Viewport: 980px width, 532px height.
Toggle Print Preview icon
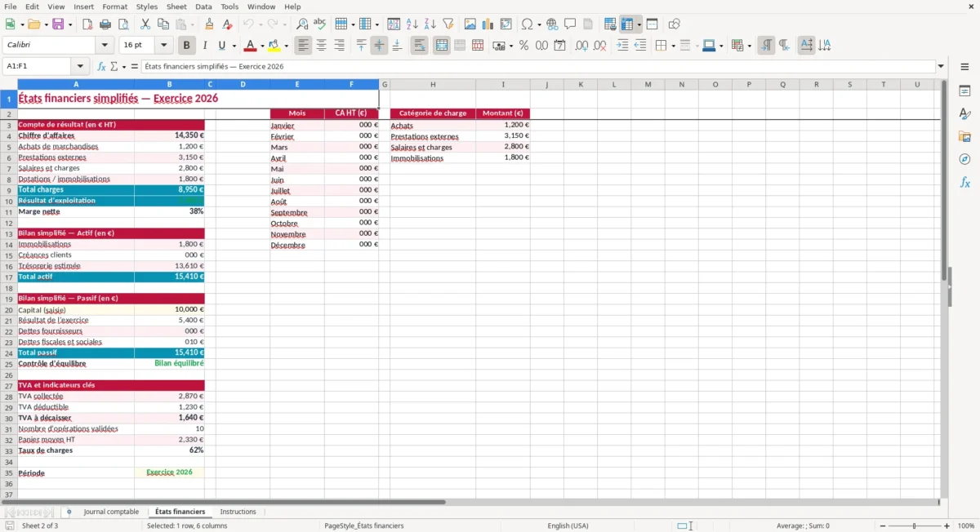click(123, 24)
